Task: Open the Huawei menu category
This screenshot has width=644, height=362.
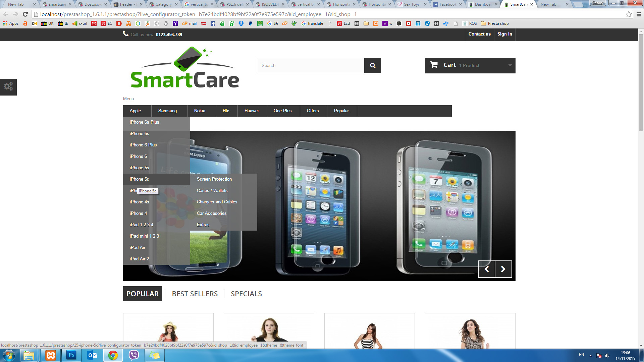Action: click(x=252, y=111)
